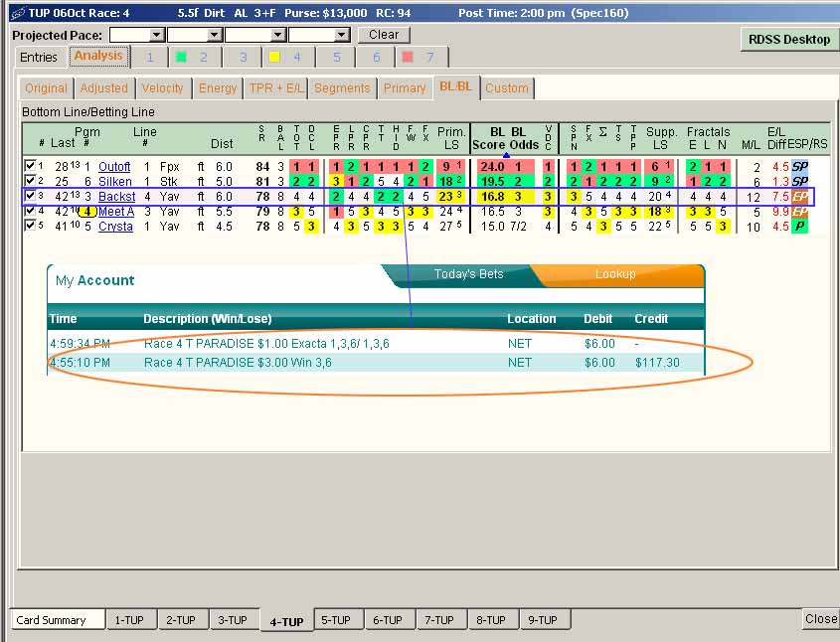Select the BL/BL tab

point(456,86)
